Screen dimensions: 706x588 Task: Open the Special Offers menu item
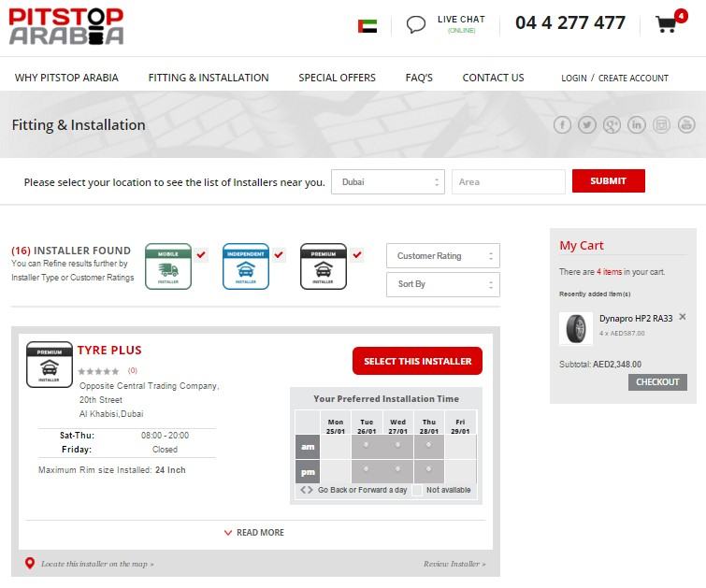coord(337,78)
